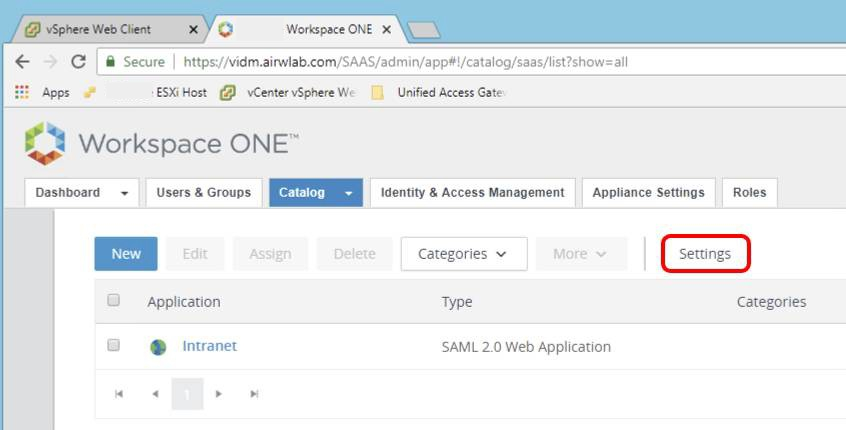Click next page pagination arrow
The width and height of the screenshot is (846, 430).
(x=220, y=394)
